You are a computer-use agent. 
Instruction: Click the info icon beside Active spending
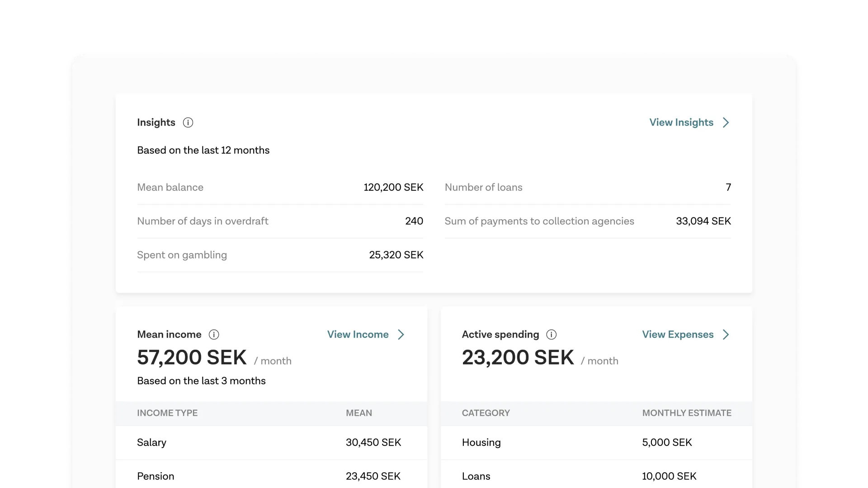point(551,334)
